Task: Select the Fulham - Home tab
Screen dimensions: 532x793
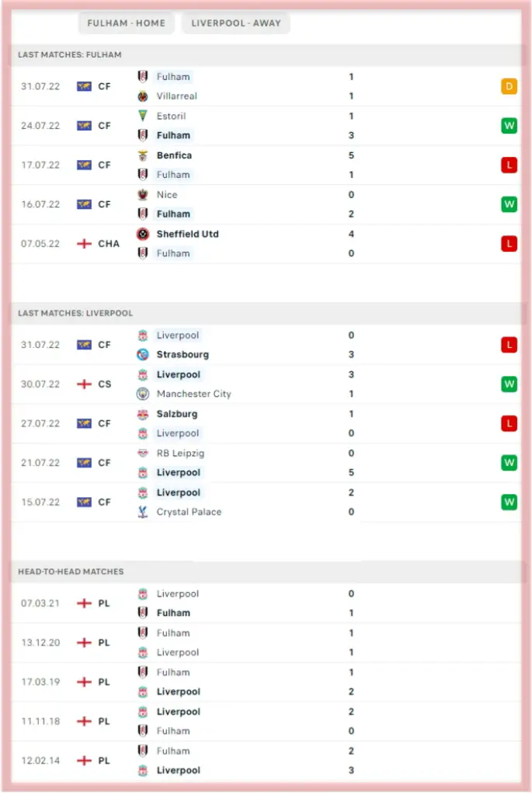Action: pyautogui.click(x=126, y=23)
